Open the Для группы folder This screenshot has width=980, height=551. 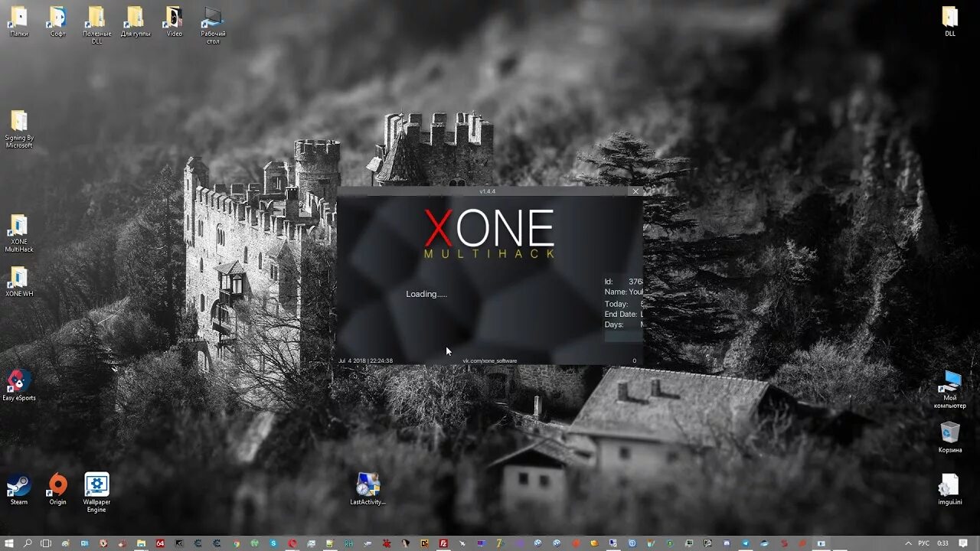pos(136,21)
